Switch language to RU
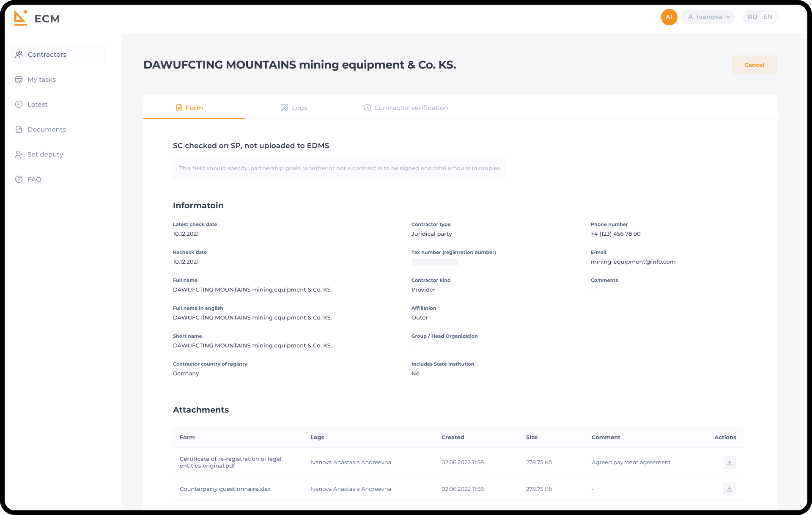The height and width of the screenshot is (515, 812). click(752, 17)
